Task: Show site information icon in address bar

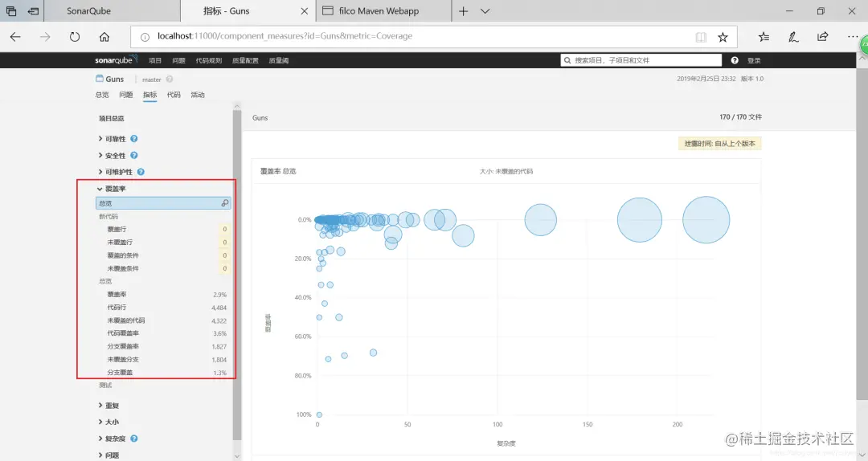Action: coord(145,37)
